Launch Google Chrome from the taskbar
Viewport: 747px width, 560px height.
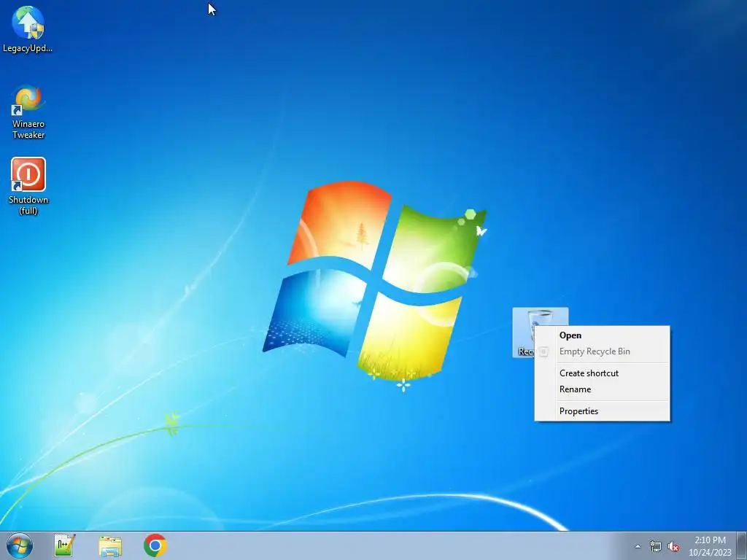[x=155, y=545]
